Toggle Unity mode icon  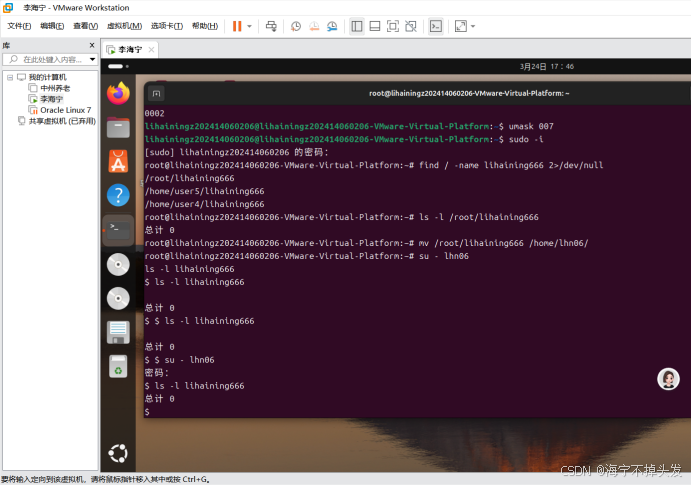point(411,26)
